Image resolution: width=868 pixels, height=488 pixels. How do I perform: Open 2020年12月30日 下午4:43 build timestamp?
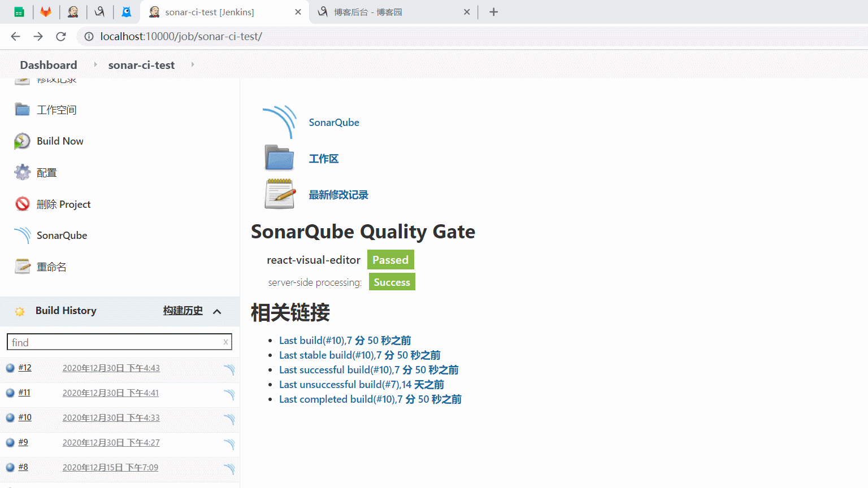111,368
